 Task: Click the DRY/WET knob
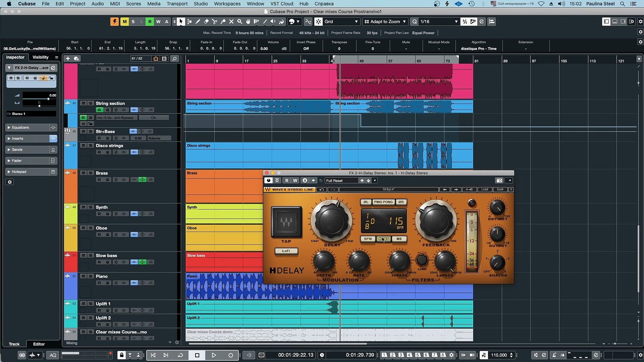click(x=497, y=208)
